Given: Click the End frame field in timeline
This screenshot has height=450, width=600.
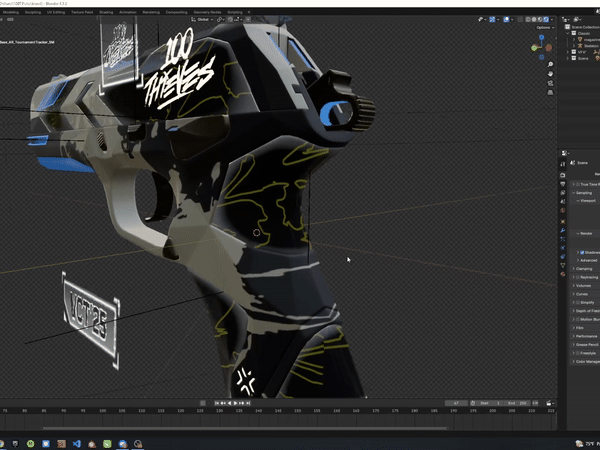Looking at the screenshot, I should [517, 403].
